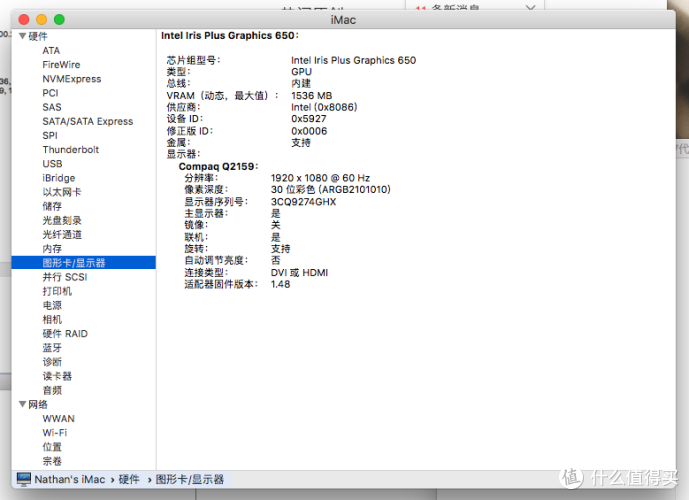Click the Compaq Q2159 display heading
This screenshot has height=500, width=689.
pyautogui.click(x=218, y=167)
